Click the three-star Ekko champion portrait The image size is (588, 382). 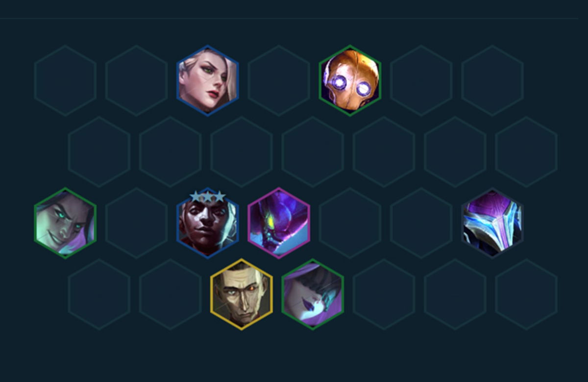click(x=208, y=223)
